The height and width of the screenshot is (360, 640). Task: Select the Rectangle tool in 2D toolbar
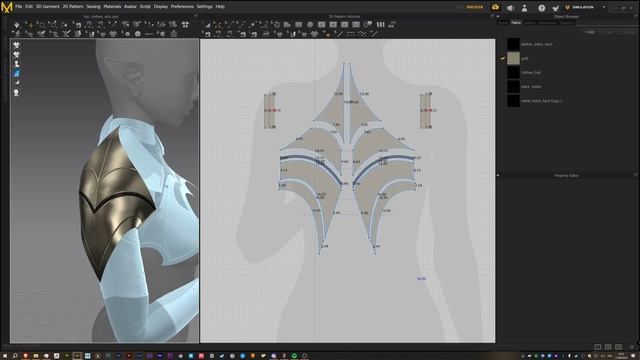click(x=298, y=25)
